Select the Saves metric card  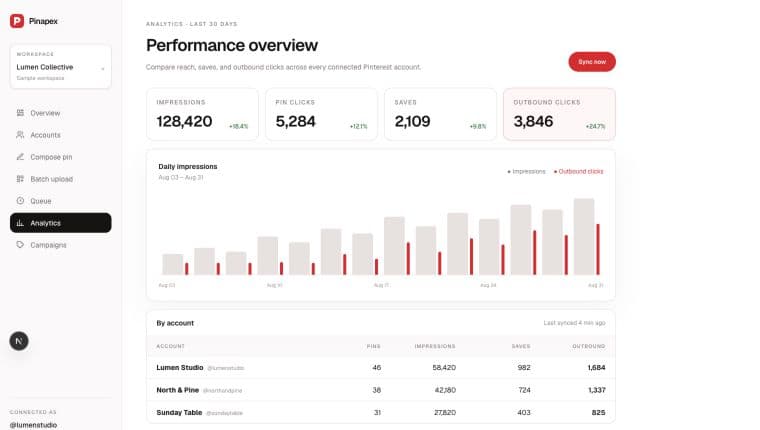click(441, 114)
